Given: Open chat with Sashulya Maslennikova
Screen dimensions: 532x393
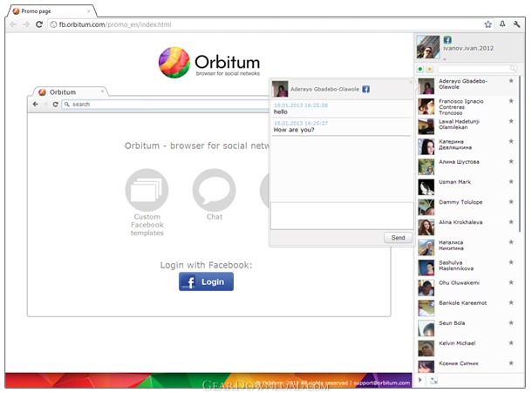Looking at the screenshot, I should click(467, 268).
